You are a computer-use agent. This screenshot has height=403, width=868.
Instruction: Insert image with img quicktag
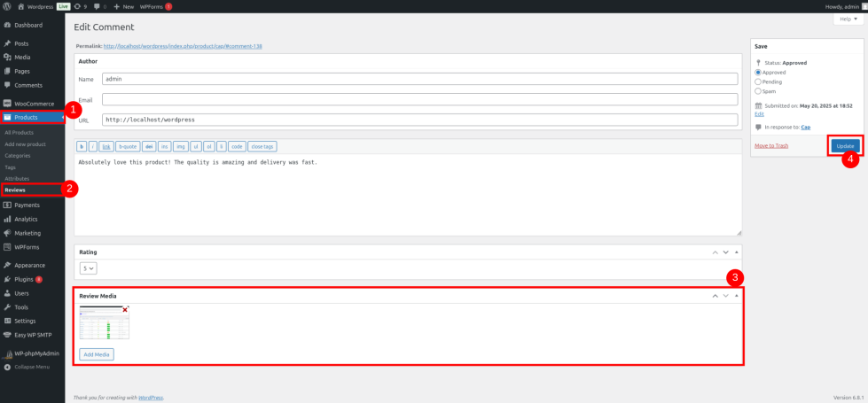(x=181, y=146)
